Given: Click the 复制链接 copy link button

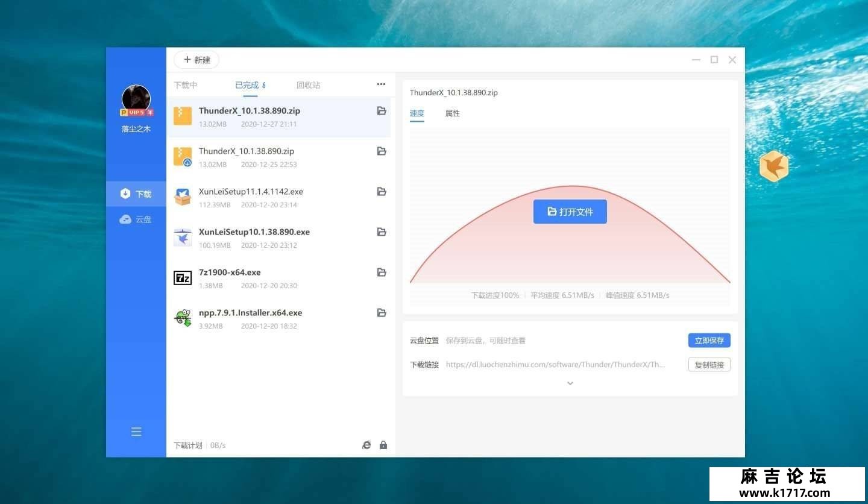Looking at the screenshot, I should tap(709, 365).
